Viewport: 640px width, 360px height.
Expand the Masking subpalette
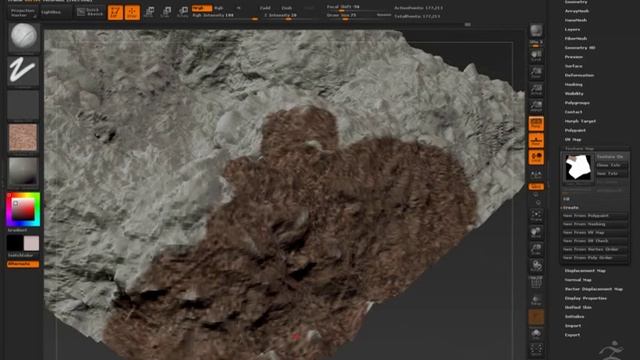(x=573, y=84)
